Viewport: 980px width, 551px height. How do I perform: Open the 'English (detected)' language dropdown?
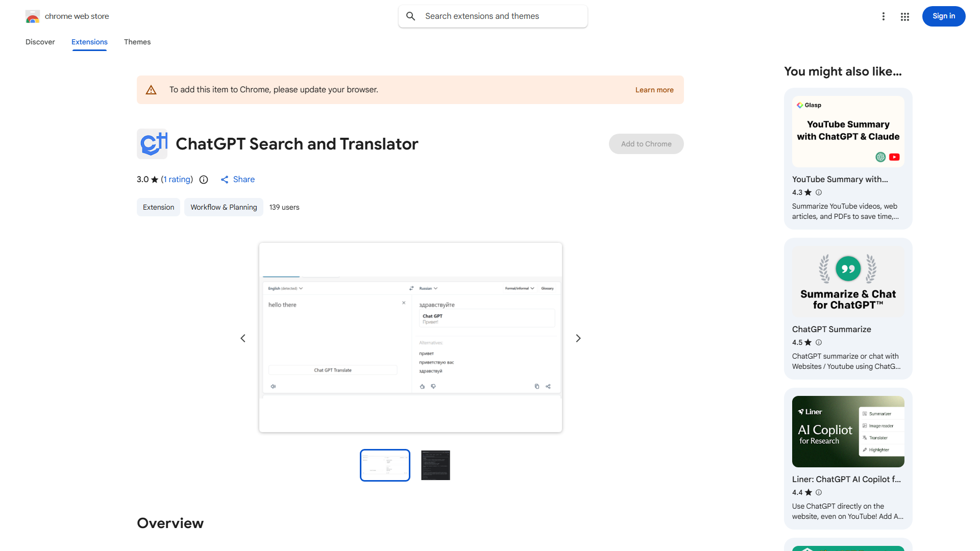pyautogui.click(x=285, y=288)
